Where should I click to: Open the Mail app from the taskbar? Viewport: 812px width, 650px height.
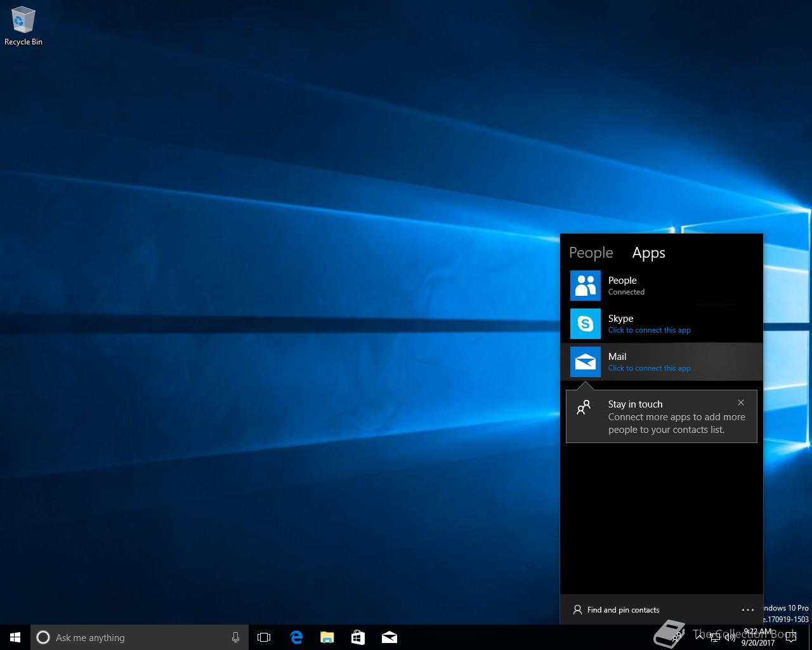point(390,637)
